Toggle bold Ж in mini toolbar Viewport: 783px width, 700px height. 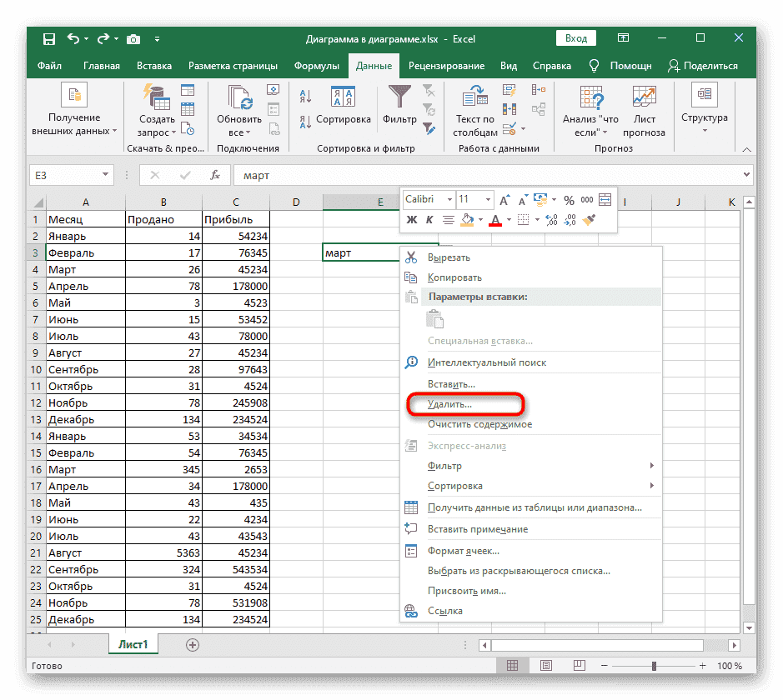click(411, 220)
